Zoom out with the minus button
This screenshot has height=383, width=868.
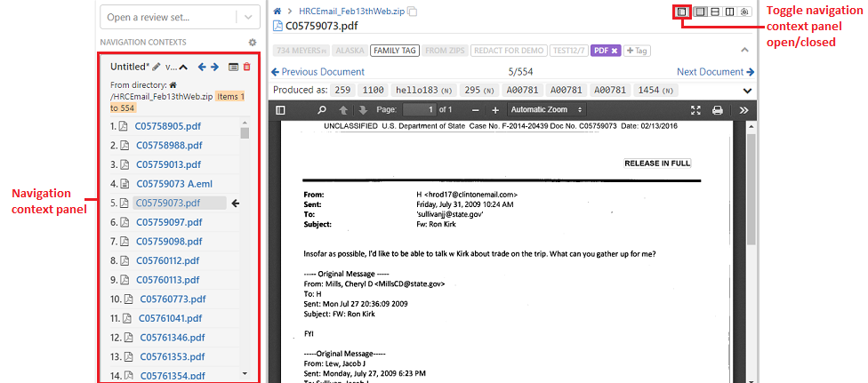(x=476, y=109)
